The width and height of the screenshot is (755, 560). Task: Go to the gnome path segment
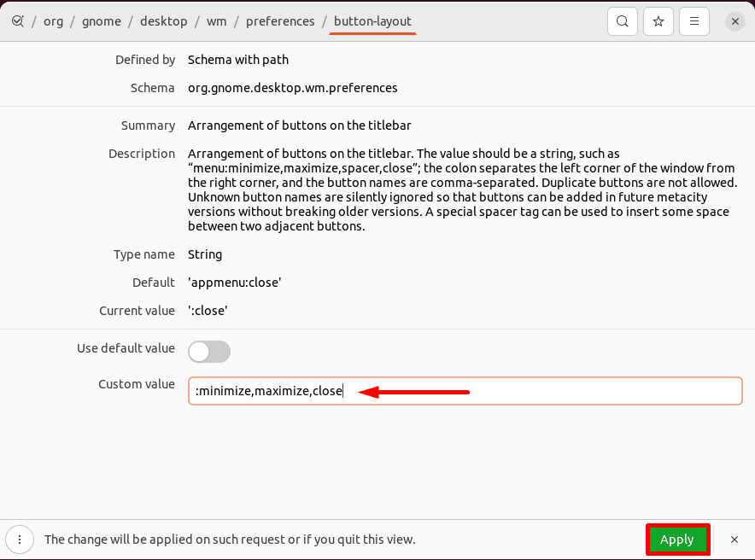pyautogui.click(x=102, y=21)
